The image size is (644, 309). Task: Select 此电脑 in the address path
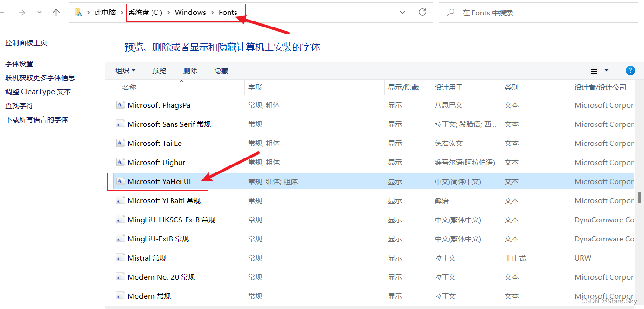click(105, 13)
